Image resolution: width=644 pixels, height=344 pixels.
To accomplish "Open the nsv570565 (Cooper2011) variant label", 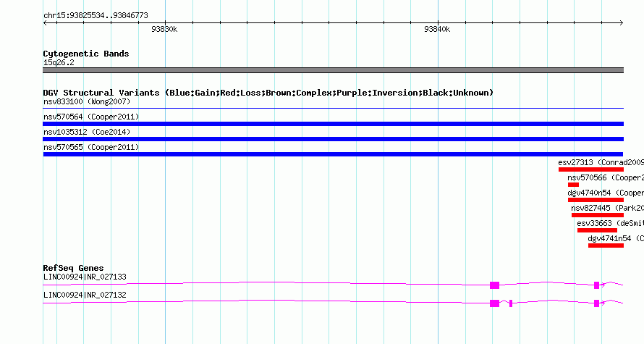I will 91,147.
